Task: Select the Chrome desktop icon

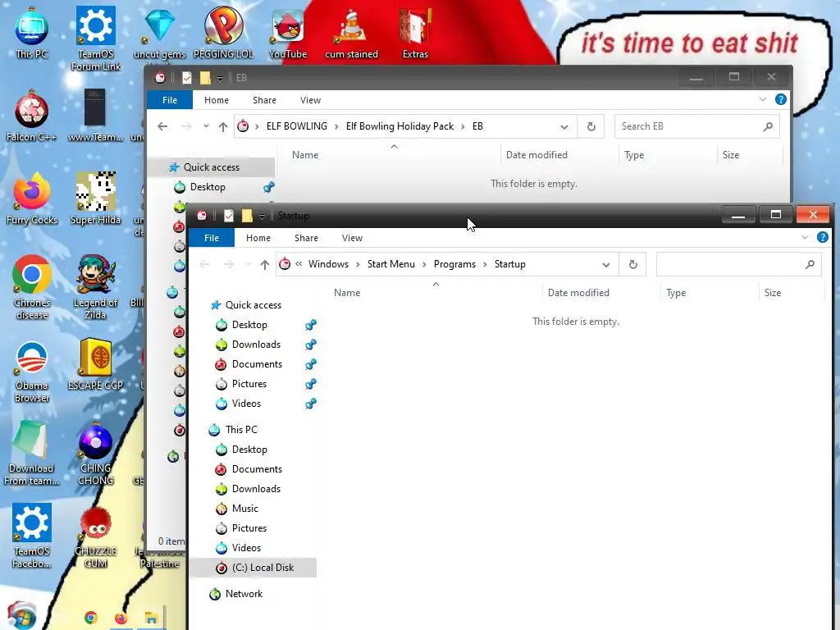Action: (x=32, y=288)
